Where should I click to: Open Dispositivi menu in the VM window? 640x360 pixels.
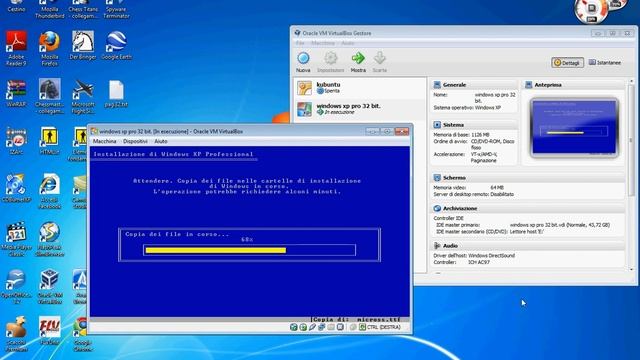135,141
